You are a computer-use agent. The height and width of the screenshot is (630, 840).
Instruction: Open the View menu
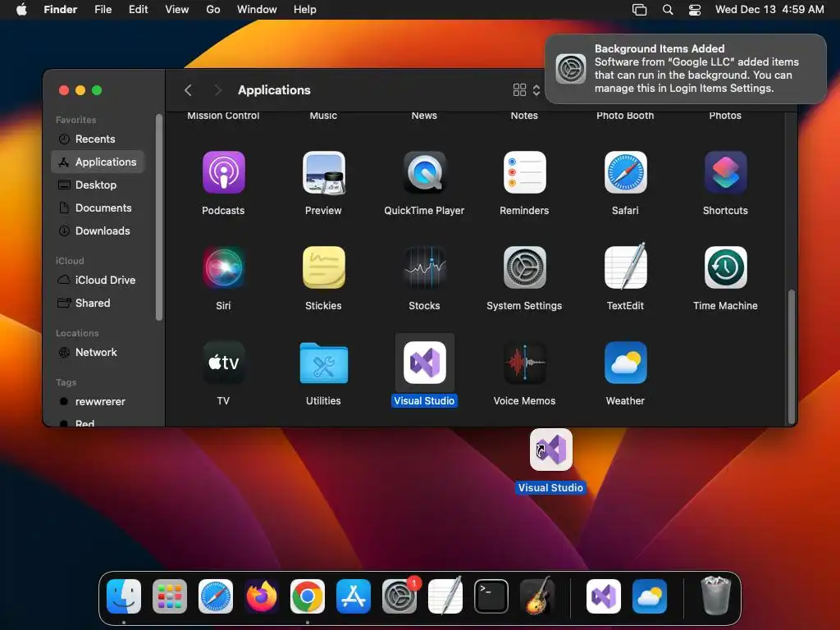[177, 9]
